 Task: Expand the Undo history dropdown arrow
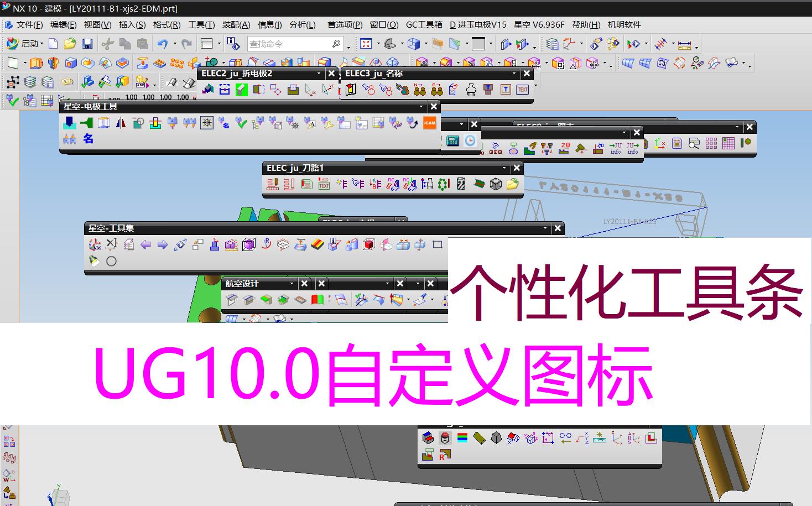coord(174,44)
